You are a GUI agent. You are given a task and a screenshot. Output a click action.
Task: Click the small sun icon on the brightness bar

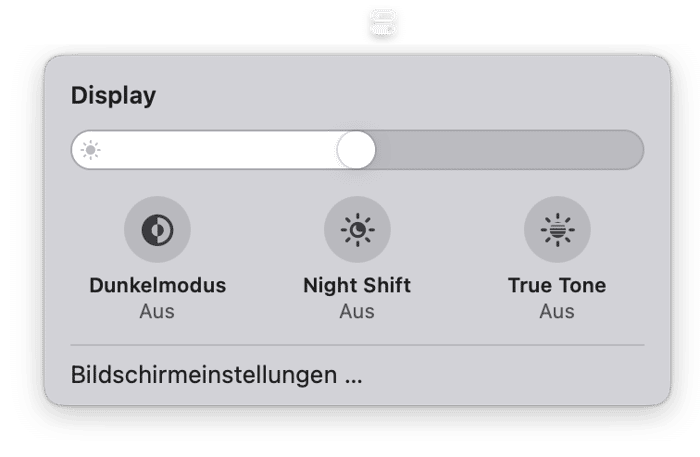(91, 150)
